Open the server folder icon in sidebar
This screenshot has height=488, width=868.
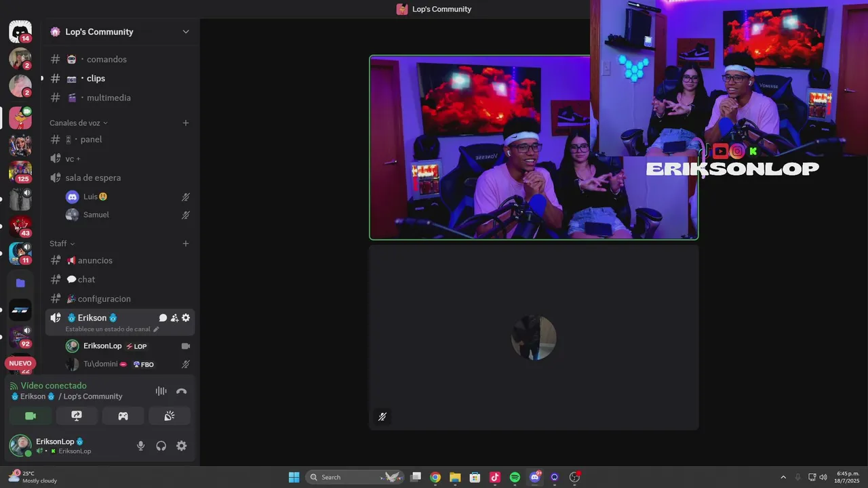tap(20, 283)
